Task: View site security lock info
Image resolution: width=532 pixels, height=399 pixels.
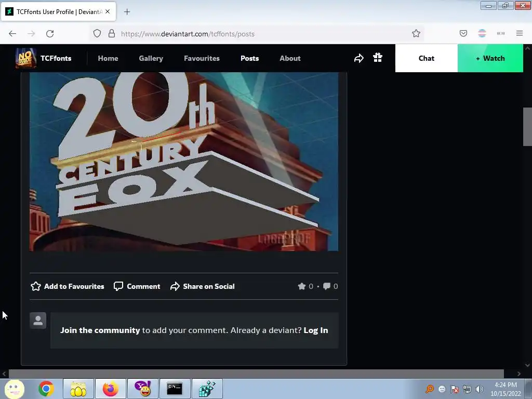Action: 112,34
